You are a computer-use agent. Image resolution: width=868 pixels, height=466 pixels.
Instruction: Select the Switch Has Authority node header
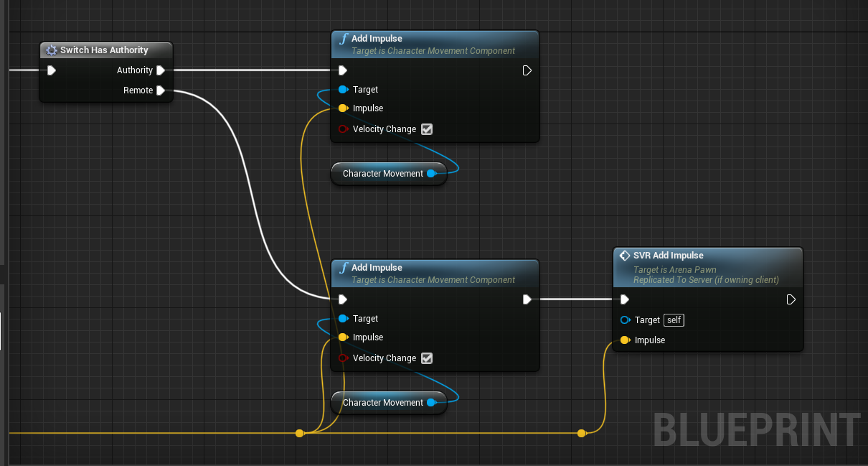[x=105, y=50]
